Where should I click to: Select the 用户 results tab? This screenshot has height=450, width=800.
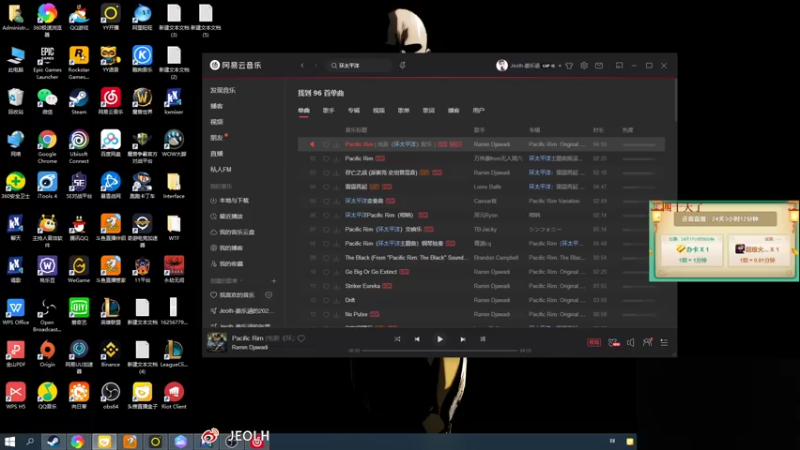(478, 111)
